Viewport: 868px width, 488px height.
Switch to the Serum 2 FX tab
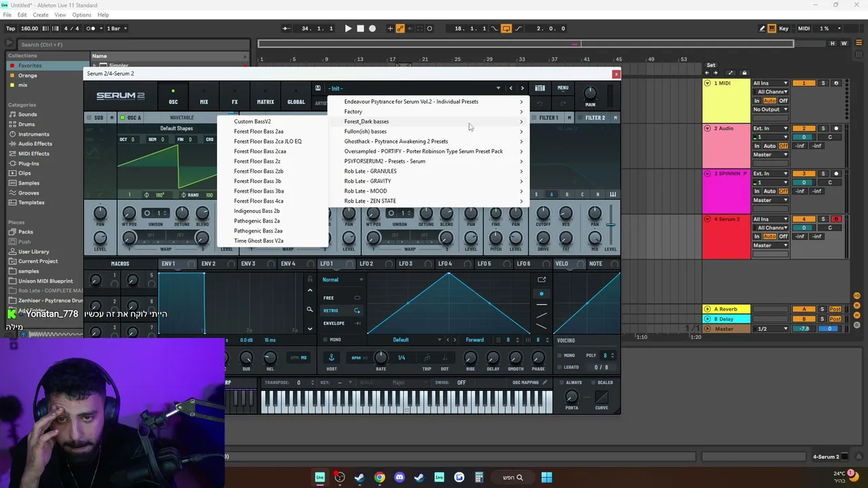pos(235,96)
